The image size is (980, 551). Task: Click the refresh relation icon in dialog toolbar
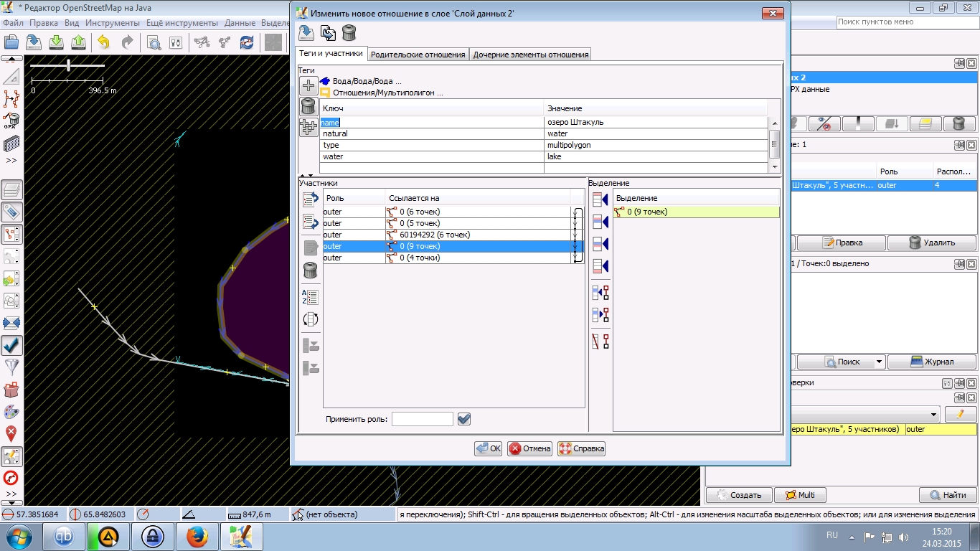[x=328, y=33]
